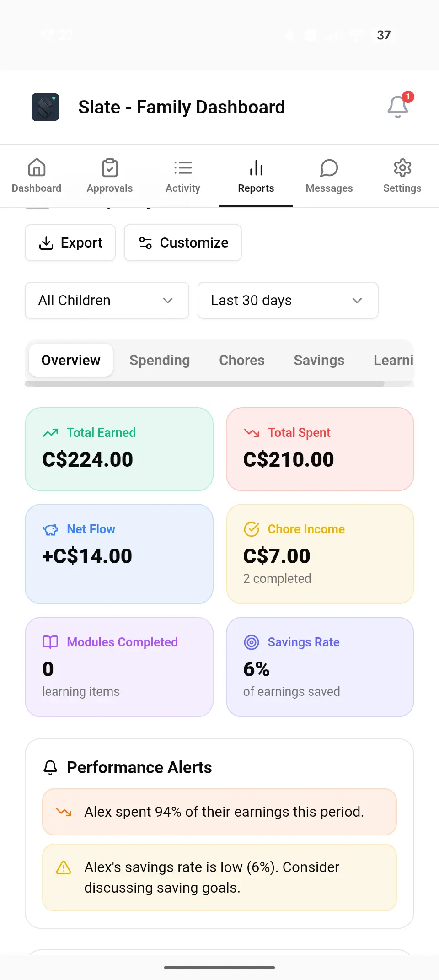Image resolution: width=439 pixels, height=980 pixels.
Task: Switch to the Spending tab
Action: 160,360
